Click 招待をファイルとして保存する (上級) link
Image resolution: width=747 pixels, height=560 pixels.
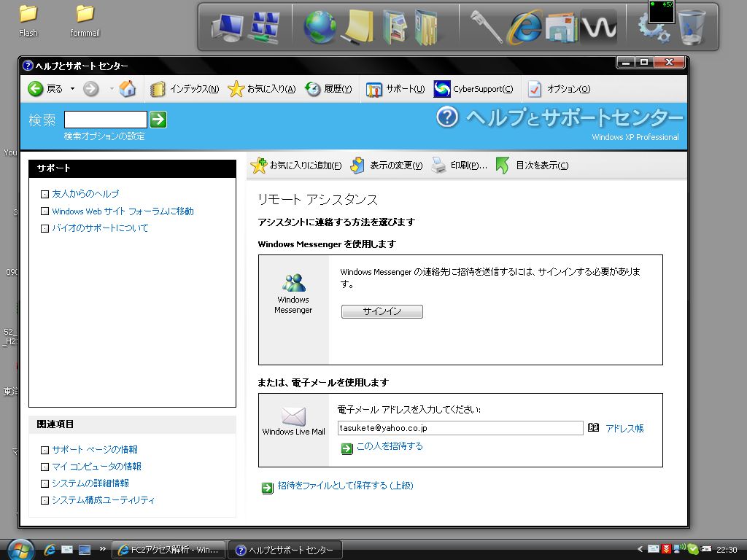pyautogui.click(x=345, y=486)
